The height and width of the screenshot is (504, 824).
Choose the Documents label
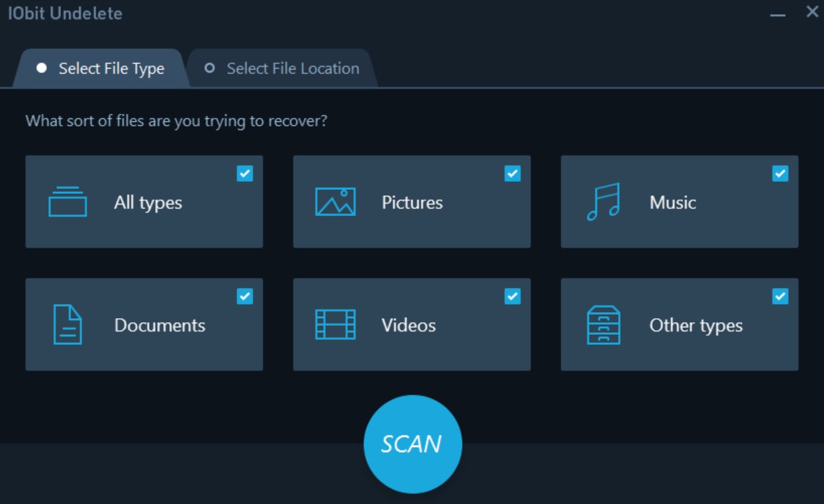160,325
